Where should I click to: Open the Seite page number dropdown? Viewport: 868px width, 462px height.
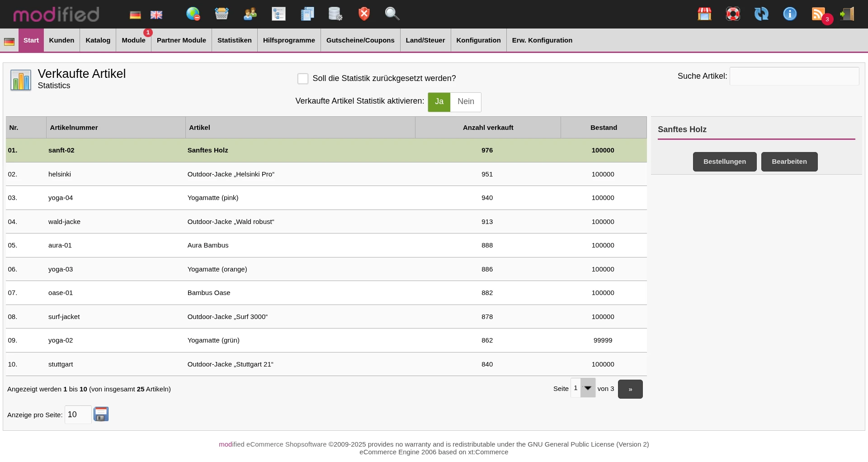[583, 388]
